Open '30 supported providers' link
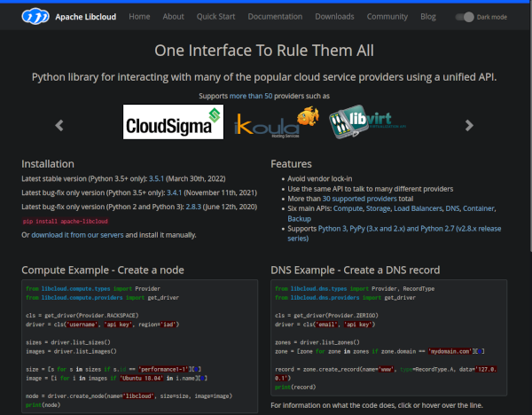Screen dimensions: 532x415 (359, 199)
